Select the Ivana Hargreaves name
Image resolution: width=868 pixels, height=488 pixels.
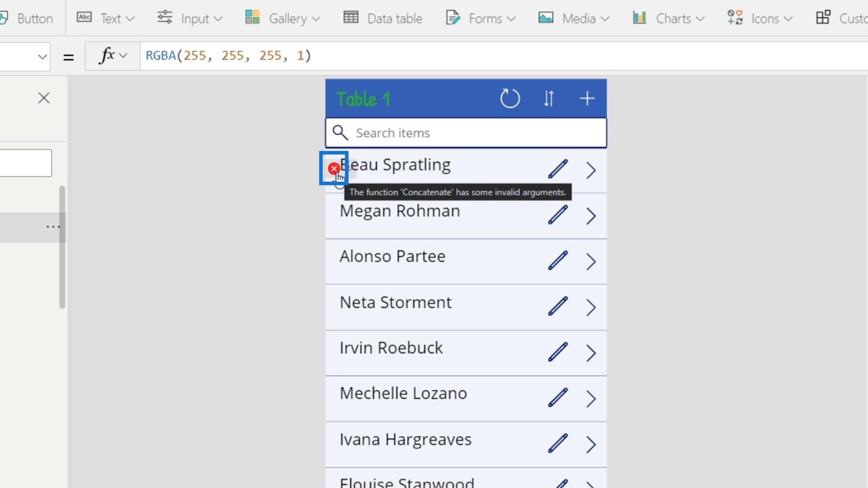pyautogui.click(x=406, y=440)
